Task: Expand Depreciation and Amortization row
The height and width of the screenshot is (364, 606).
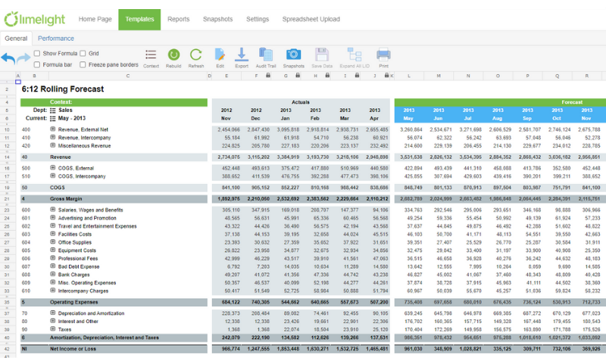Action: click(53, 313)
